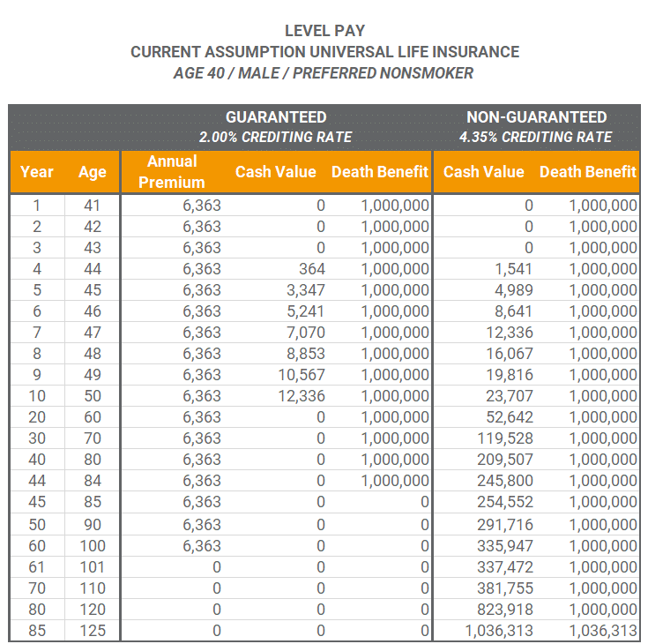The image size is (648, 644).
Task: Click the GUARANTEED section header
Action: coord(276,117)
